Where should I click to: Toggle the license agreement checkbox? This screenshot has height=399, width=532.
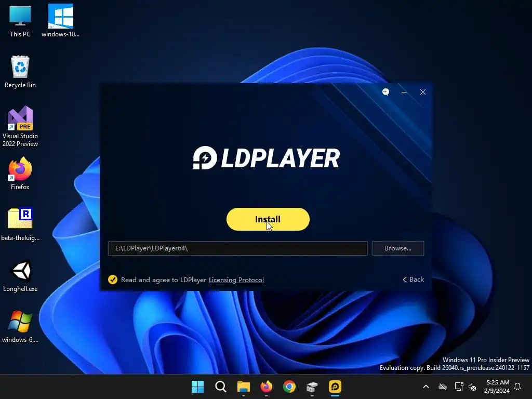pyautogui.click(x=113, y=280)
